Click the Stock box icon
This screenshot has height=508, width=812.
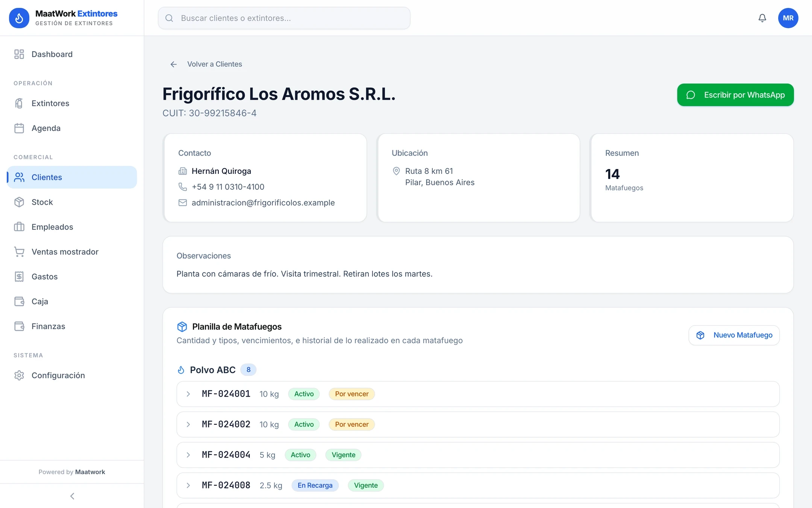[19, 202]
